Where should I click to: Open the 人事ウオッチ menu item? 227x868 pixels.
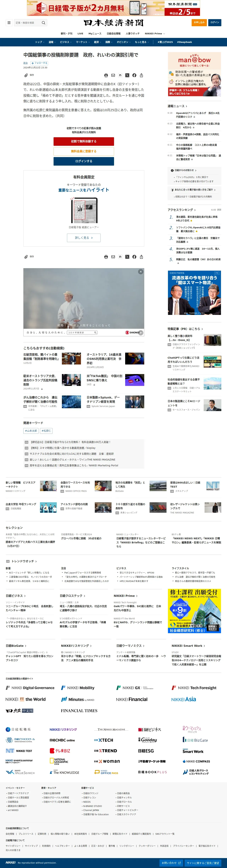pos(132,34)
